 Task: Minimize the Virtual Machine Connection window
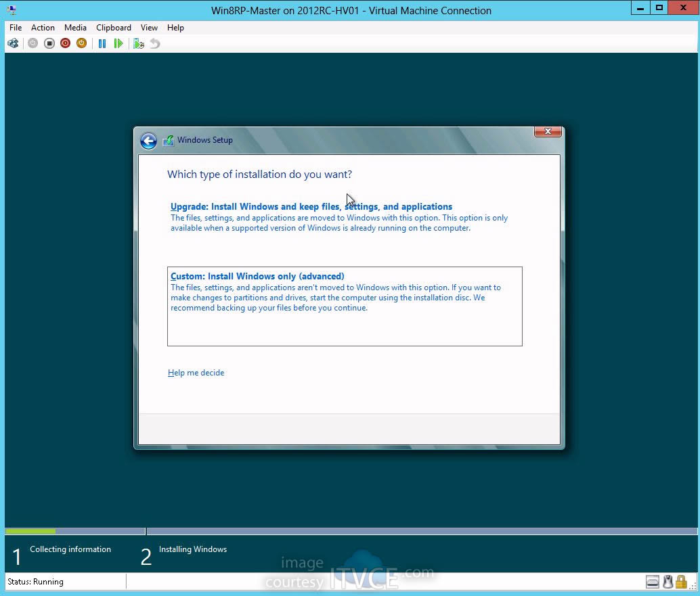[640, 8]
